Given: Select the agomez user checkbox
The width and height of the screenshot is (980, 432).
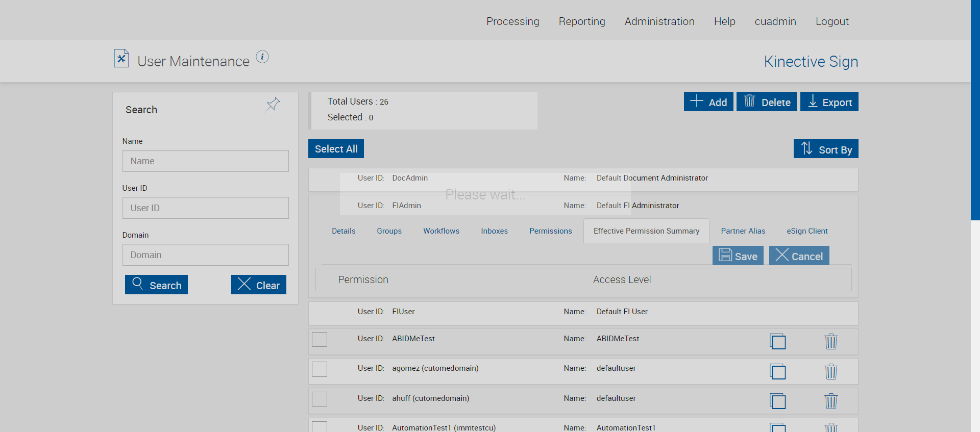Looking at the screenshot, I should pos(320,369).
